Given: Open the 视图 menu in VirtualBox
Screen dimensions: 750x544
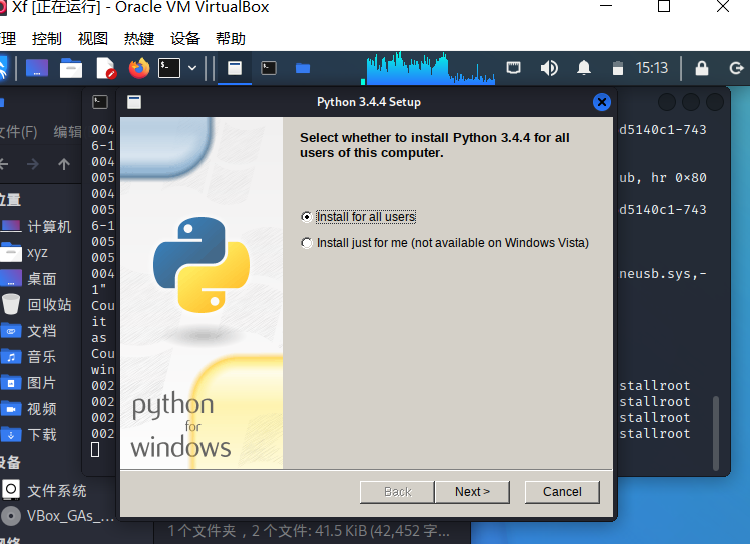Looking at the screenshot, I should point(92,38).
